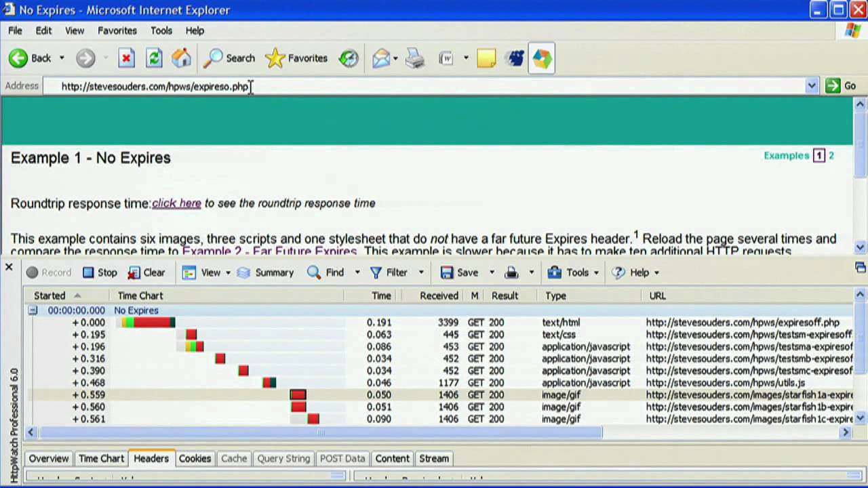Click the HttpWatch Record button

(49, 272)
